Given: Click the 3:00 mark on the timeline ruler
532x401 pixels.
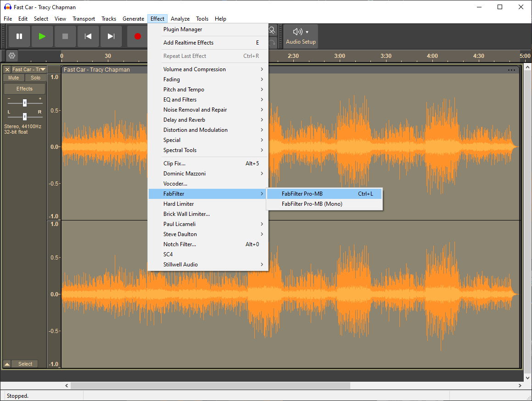Looking at the screenshot, I should tap(340, 56).
